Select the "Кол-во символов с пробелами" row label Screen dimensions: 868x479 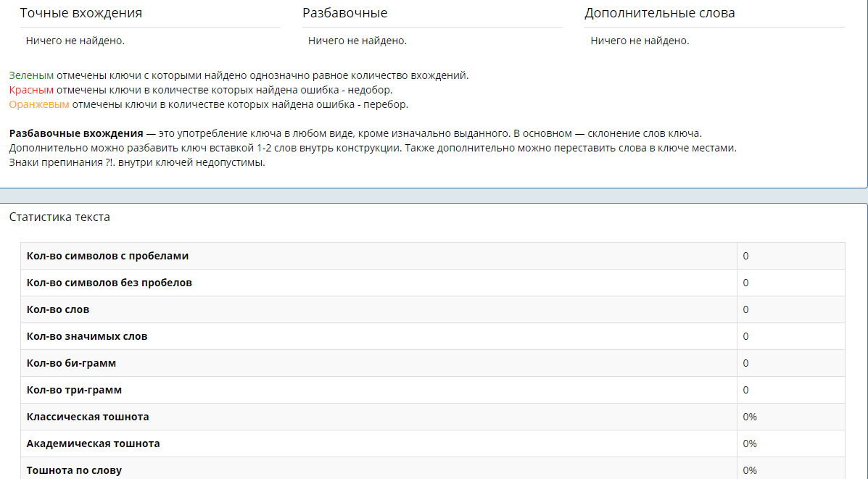(107, 256)
